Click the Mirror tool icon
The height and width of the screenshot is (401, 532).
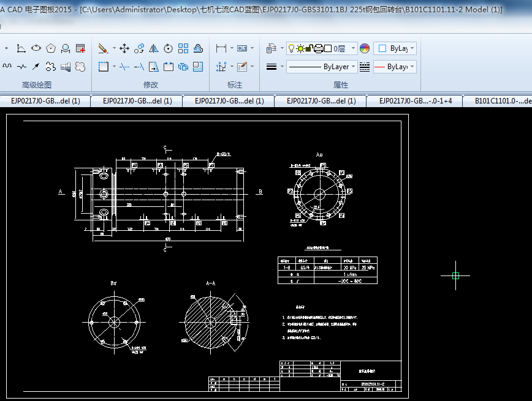154,48
